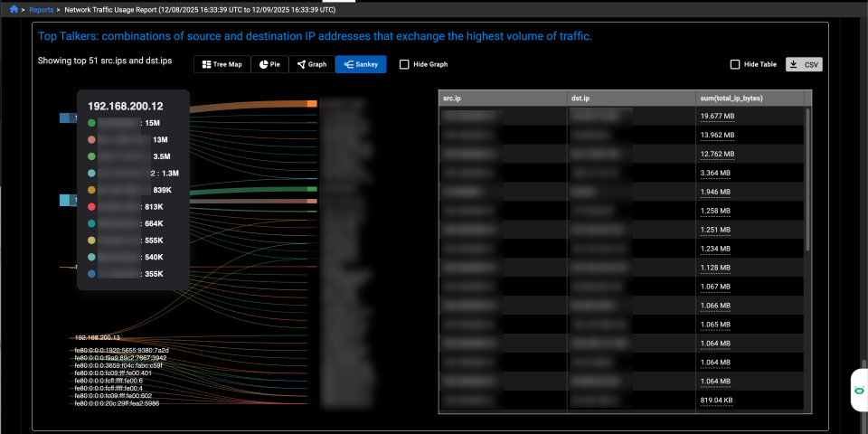Screen dimensions: 868x434
Task: Click the home icon in breadcrumb
Action: (14, 9)
